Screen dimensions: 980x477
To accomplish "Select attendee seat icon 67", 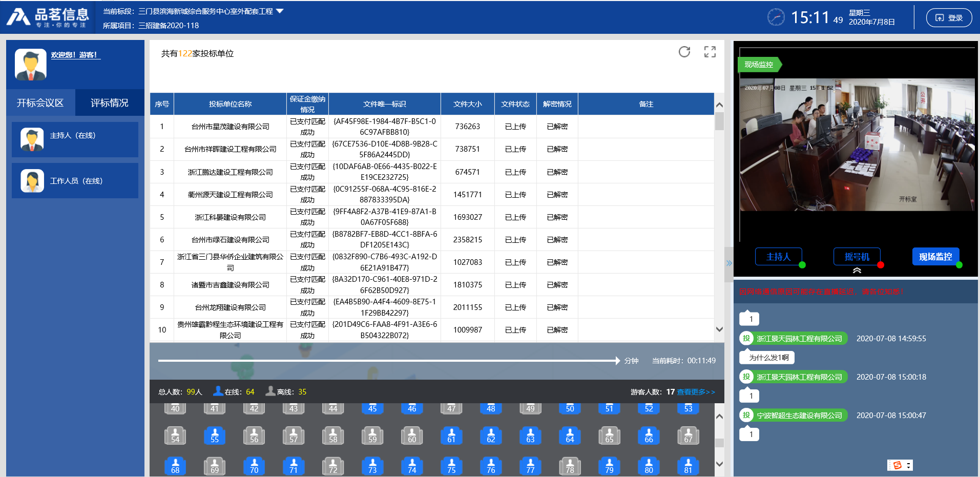I will tap(688, 435).
